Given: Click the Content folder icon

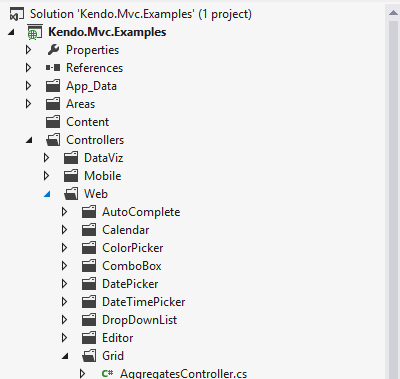Looking at the screenshot, I should 53,122.
